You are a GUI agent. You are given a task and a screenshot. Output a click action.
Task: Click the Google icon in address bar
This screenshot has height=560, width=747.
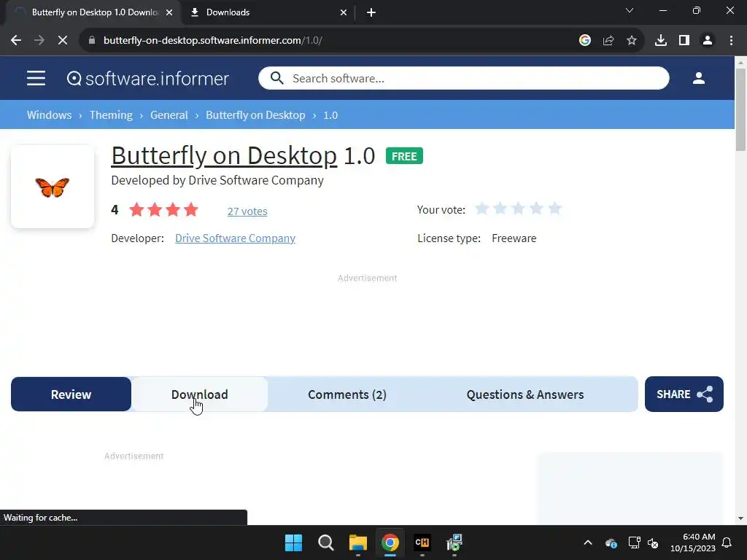pos(585,41)
